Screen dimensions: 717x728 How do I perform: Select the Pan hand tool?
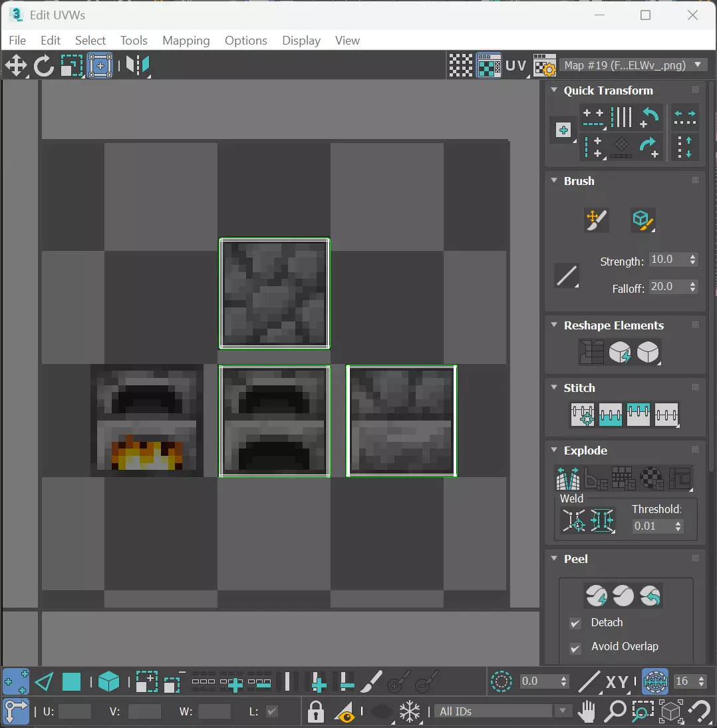pos(587,711)
